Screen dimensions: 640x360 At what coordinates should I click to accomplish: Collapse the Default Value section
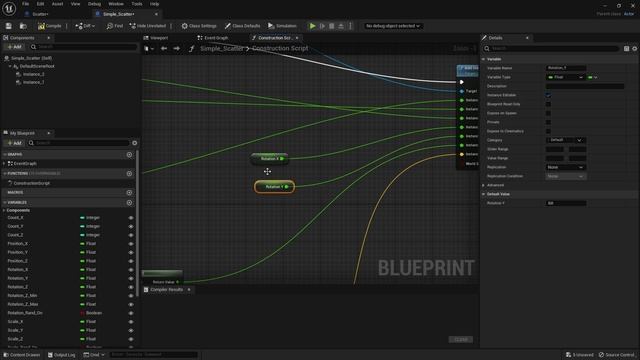(484, 194)
